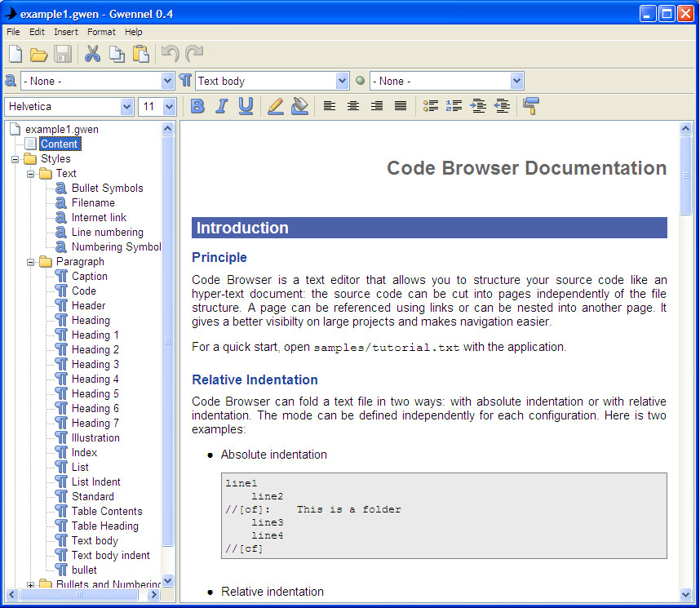Viewport: 700px width, 608px height.
Task: Click inside the gray code block
Action: click(x=444, y=516)
